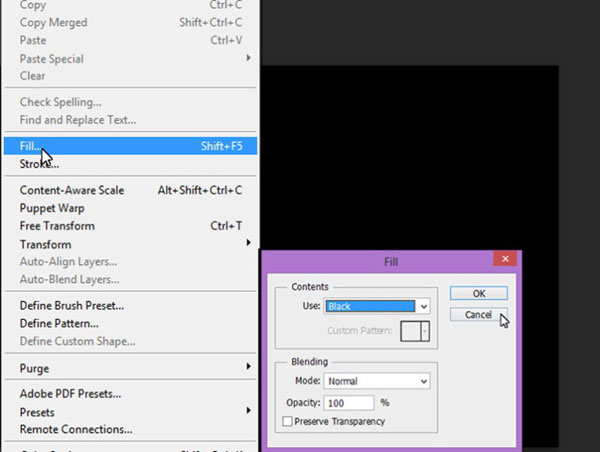Select Define Brush Preset...

pyautogui.click(x=72, y=306)
